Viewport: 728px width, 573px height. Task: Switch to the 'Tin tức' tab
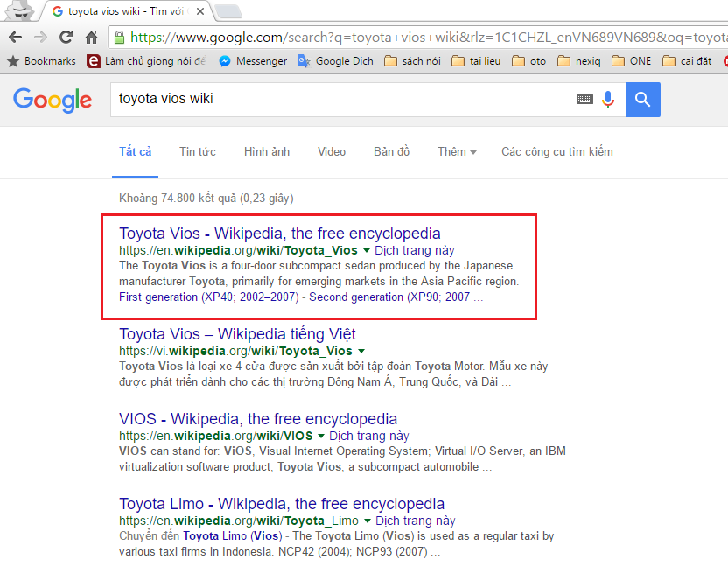click(198, 152)
